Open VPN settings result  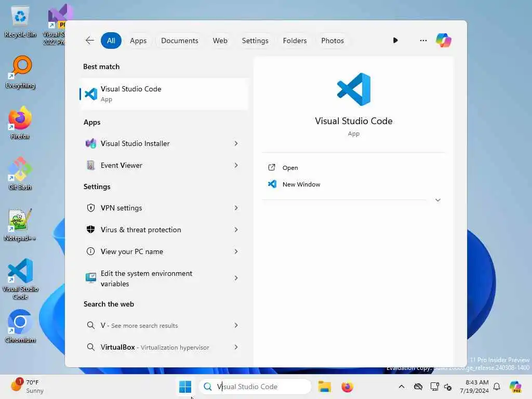(x=164, y=208)
